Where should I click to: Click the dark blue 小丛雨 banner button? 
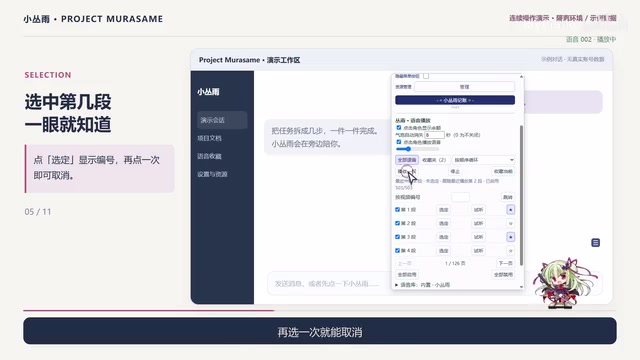pos(455,100)
